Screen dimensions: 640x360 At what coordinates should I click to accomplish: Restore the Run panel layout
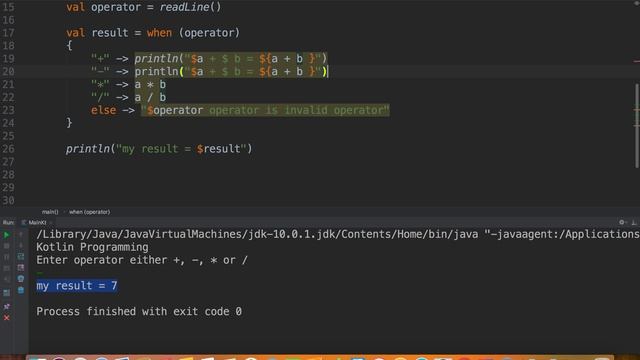click(x=7, y=293)
